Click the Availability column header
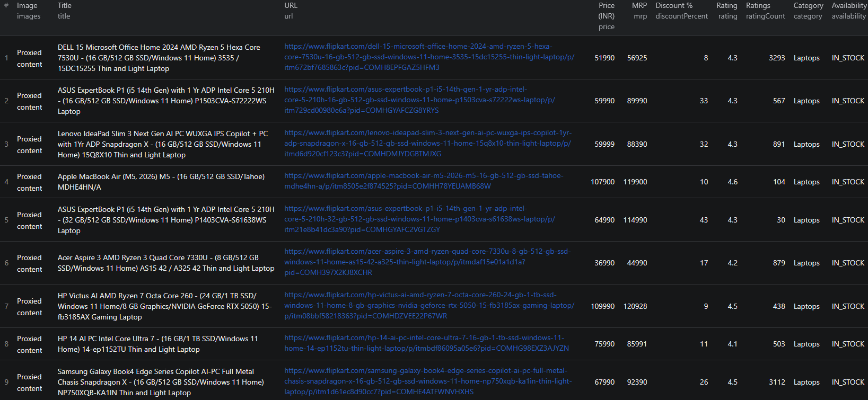 point(849,11)
